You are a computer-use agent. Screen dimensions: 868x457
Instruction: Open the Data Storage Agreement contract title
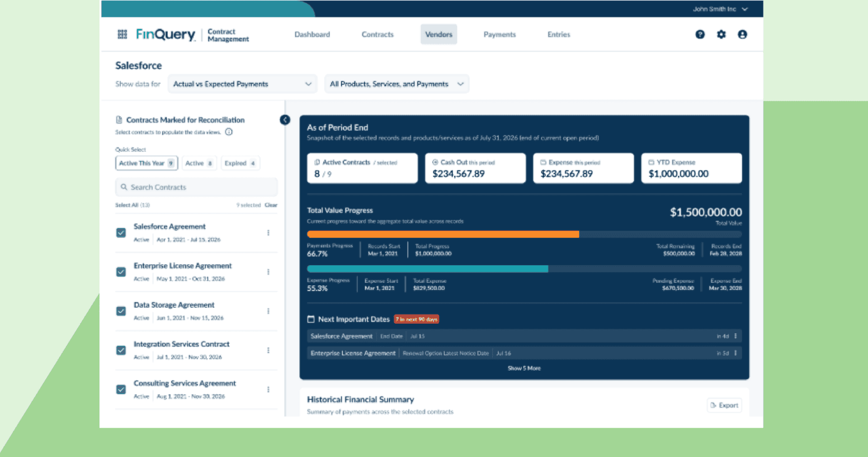pyautogui.click(x=174, y=305)
